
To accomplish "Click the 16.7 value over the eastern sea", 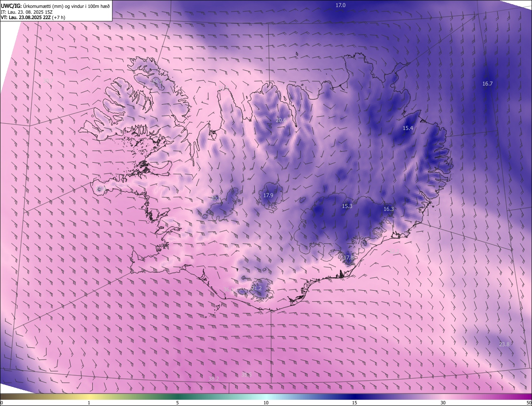I will click(488, 83).
